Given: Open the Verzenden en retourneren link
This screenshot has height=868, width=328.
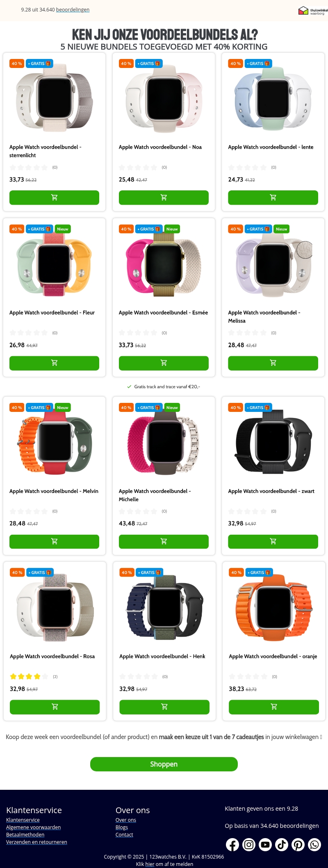Looking at the screenshot, I should 36,842.
